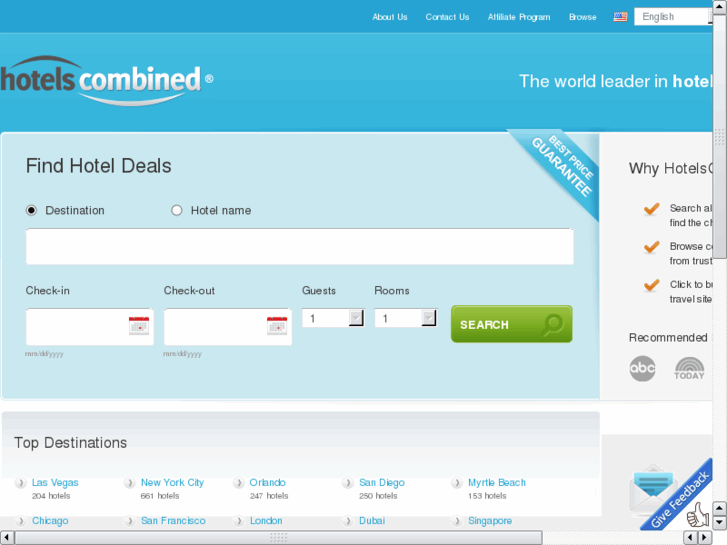Click the vertical scrollbar thumb
727x545 pixels.
[x=720, y=137]
